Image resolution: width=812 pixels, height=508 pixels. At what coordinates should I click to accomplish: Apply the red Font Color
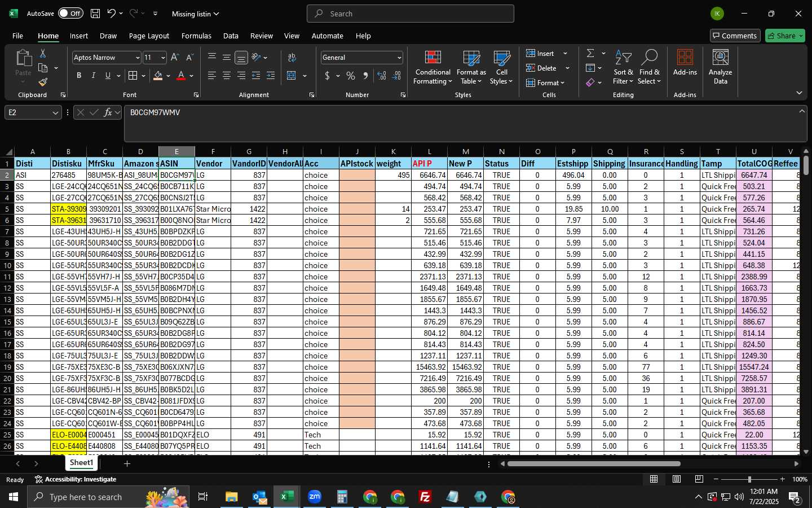tap(181, 76)
